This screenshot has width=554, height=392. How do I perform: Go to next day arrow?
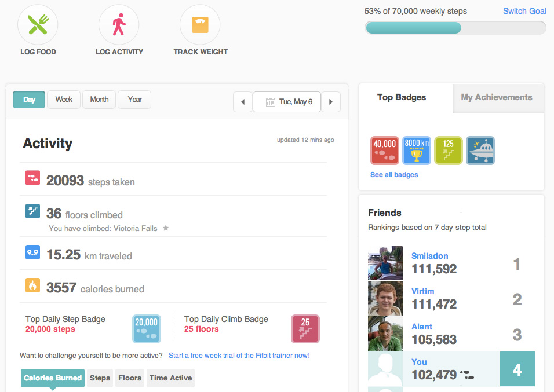pyautogui.click(x=331, y=102)
